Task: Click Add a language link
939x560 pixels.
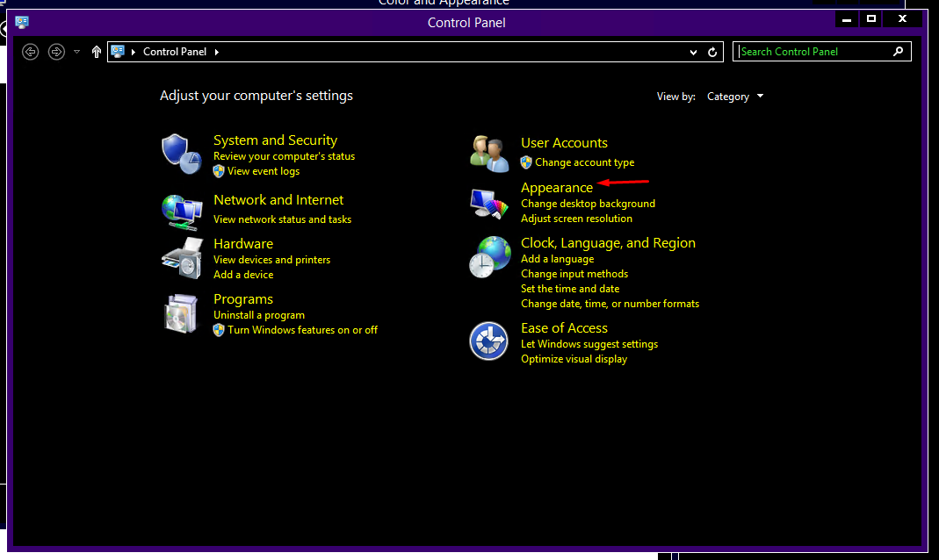Action: (x=558, y=259)
